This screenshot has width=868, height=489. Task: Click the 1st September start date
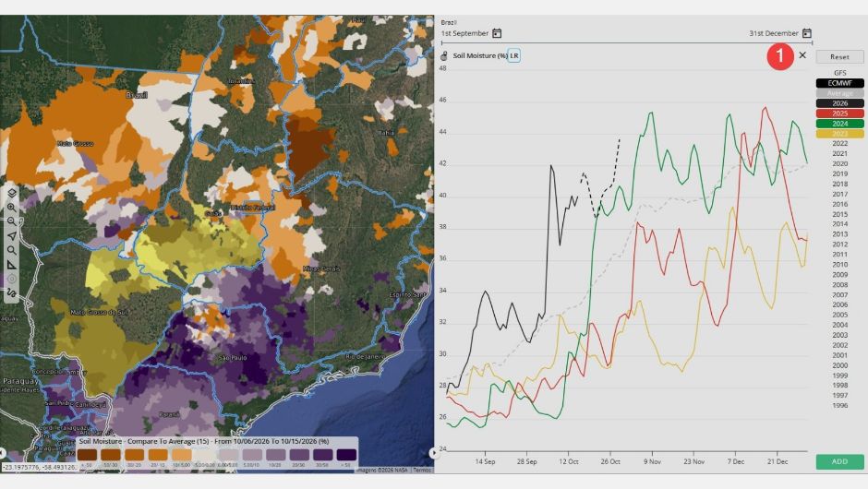click(465, 33)
